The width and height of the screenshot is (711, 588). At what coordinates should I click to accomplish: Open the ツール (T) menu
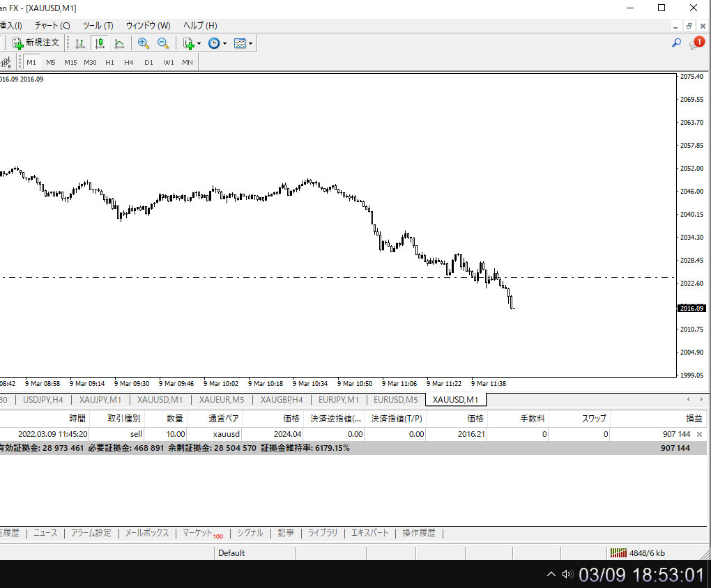(x=98, y=26)
